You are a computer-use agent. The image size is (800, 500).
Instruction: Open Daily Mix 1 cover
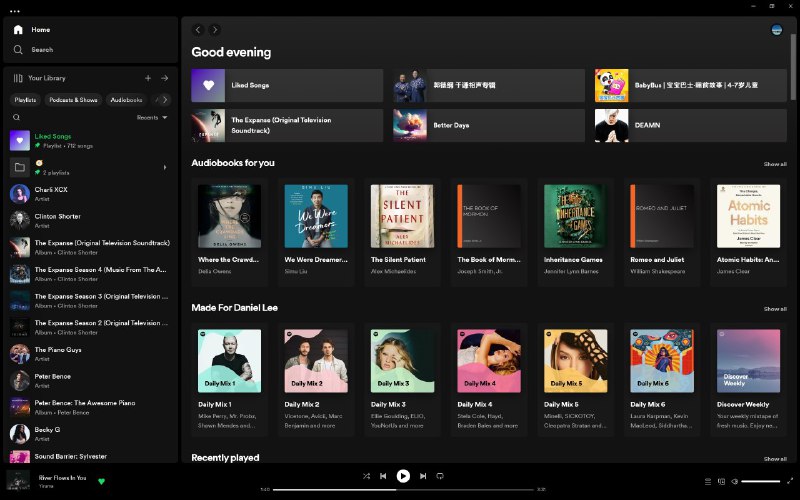(x=229, y=361)
